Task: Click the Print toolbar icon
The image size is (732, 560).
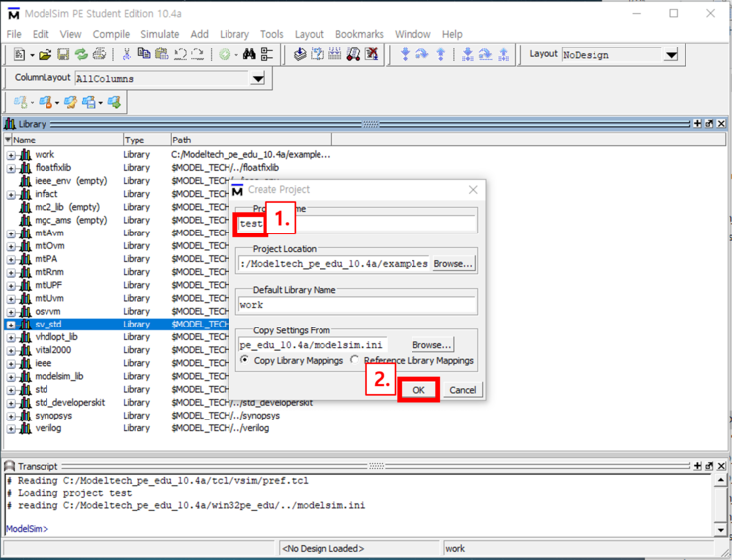Action: click(x=100, y=54)
